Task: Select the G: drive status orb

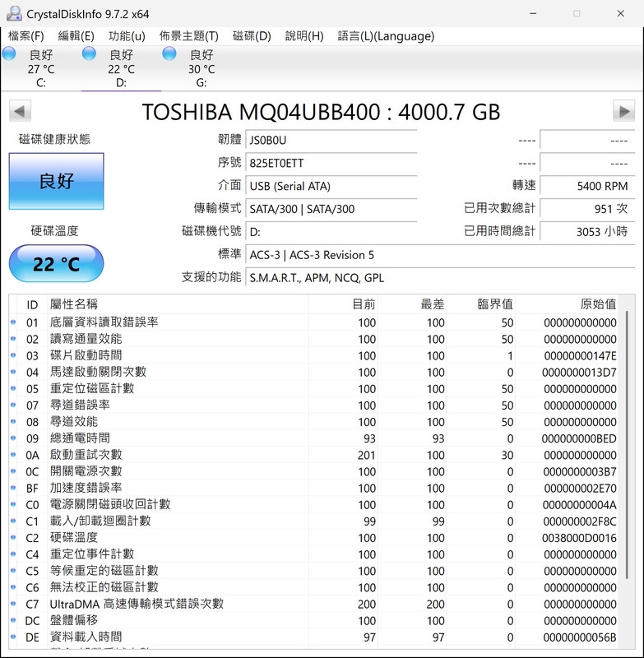Action: (x=169, y=53)
